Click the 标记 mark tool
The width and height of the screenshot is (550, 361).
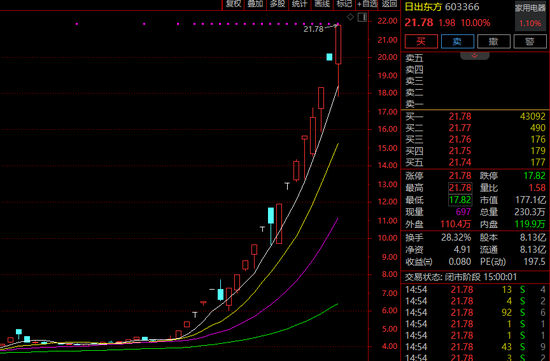[x=344, y=4]
